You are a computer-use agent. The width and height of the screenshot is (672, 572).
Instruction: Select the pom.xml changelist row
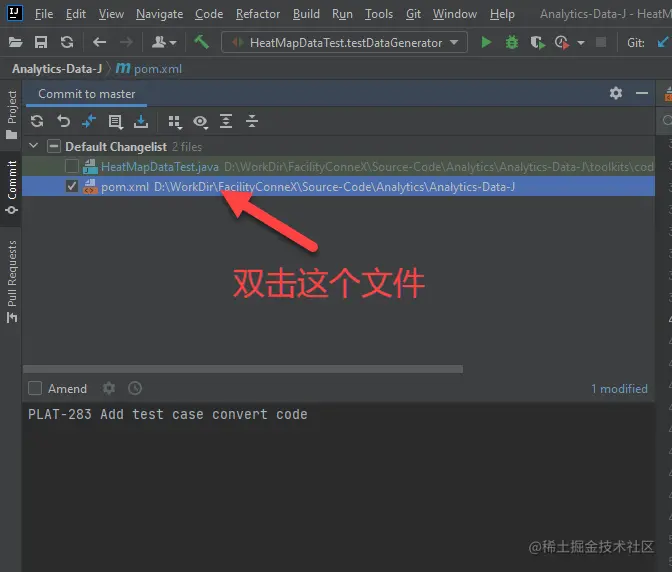point(339,186)
